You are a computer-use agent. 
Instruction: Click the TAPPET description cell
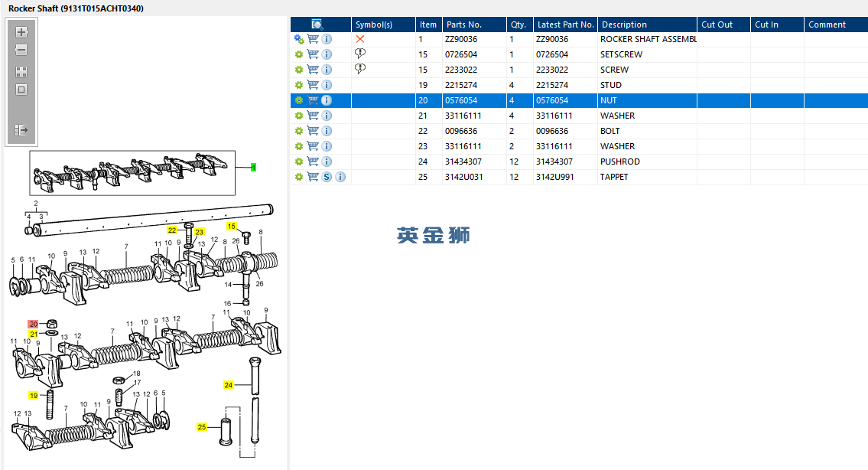(x=647, y=177)
